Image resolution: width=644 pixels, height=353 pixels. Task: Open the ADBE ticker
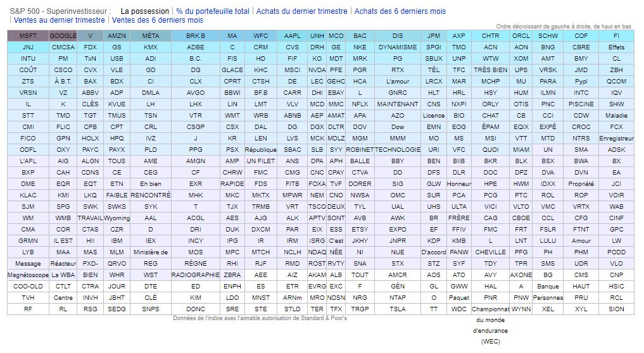click(x=196, y=47)
